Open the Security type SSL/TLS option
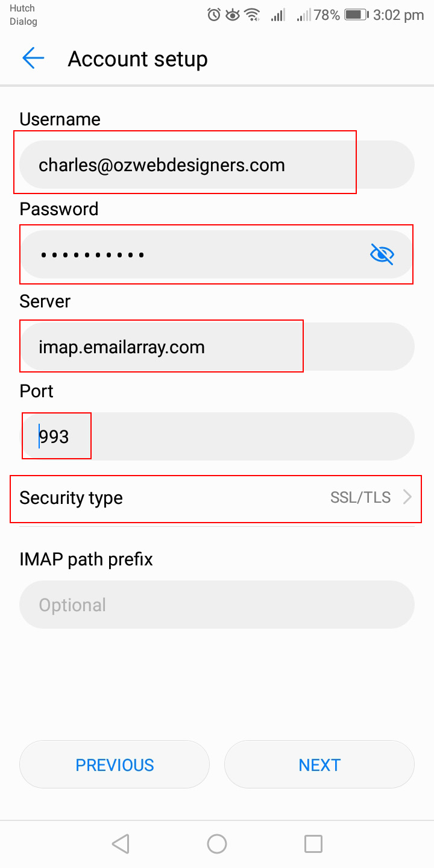Screen dimensions: 434x868 click(217, 498)
